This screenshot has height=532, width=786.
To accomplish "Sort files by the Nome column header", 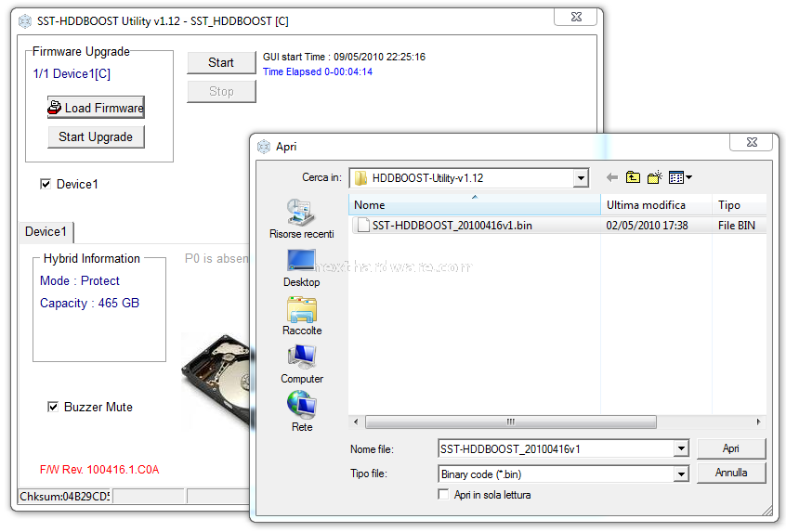I will (475, 205).
